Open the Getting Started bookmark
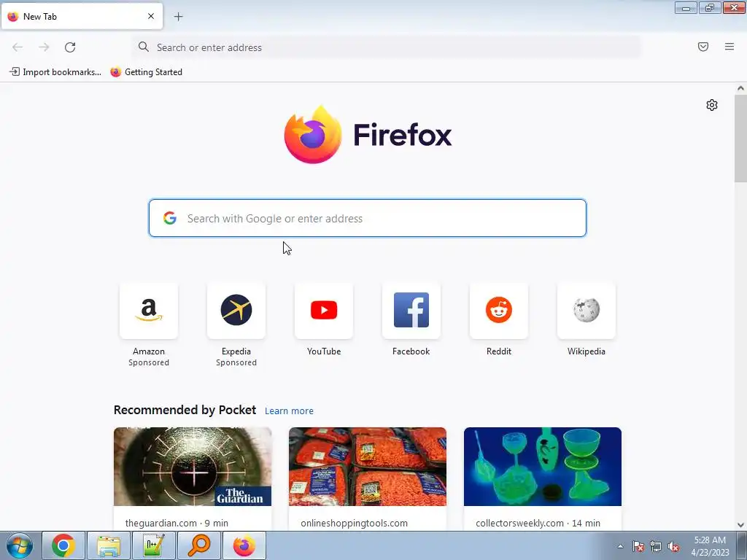This screenshot has height=560, width=747. click(146, 72)
